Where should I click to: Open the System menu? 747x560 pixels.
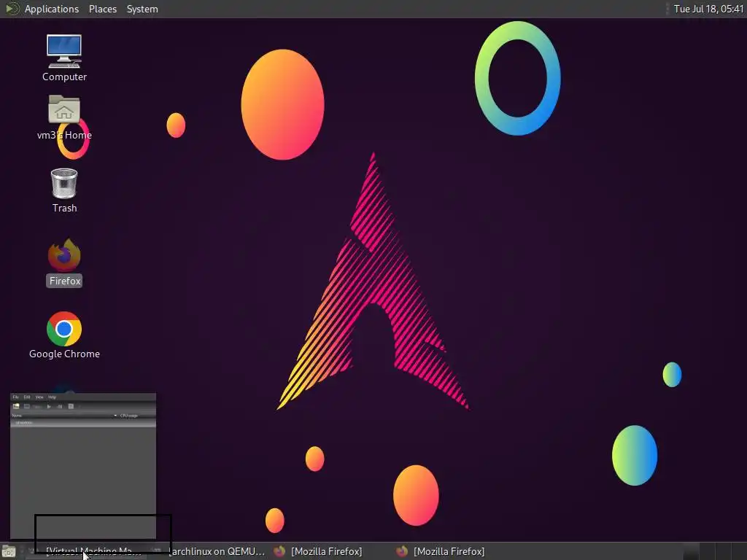(x=142, y=9)
